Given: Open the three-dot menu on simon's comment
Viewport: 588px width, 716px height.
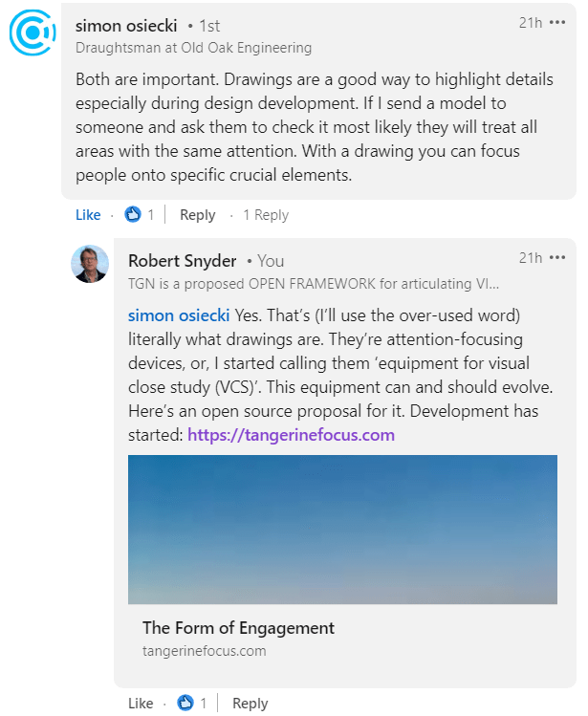Looking at the screenshot, I should point(557,22).
